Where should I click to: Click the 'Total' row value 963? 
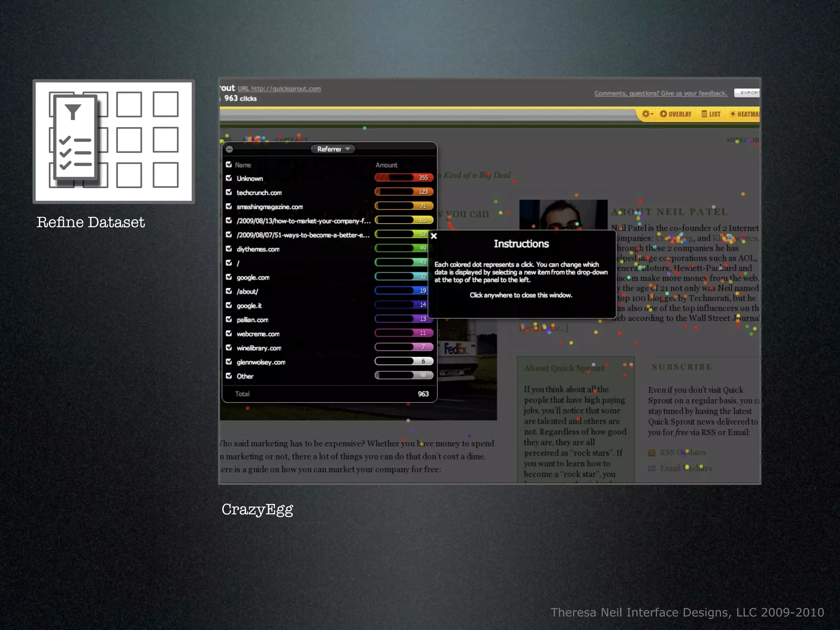click(423, 394)
